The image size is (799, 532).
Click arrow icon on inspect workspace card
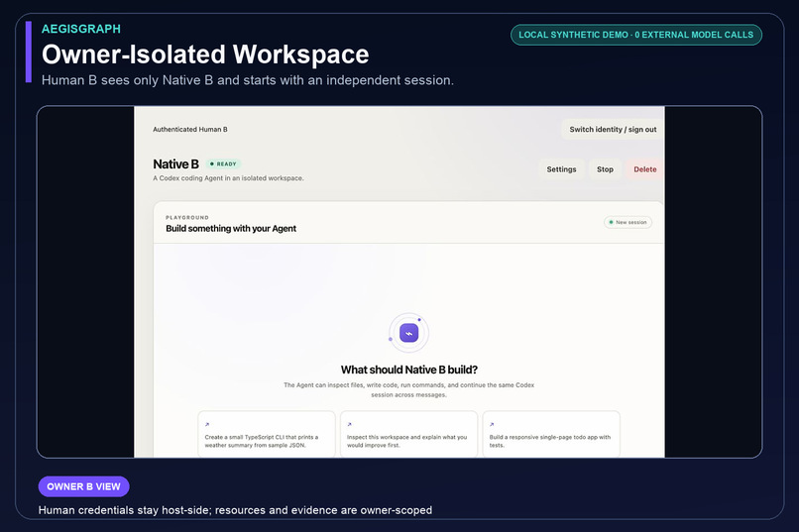(x=349, y=424)
